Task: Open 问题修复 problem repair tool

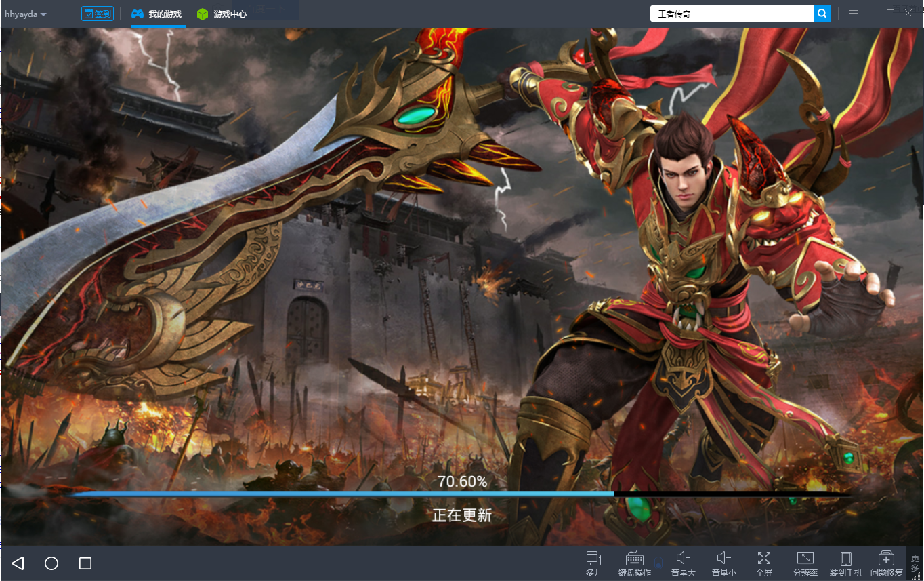Action: click(x=887, y=563)
